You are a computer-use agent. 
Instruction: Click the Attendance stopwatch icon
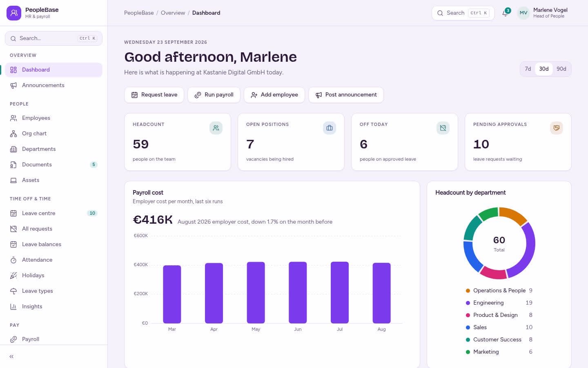click(13, 260)
